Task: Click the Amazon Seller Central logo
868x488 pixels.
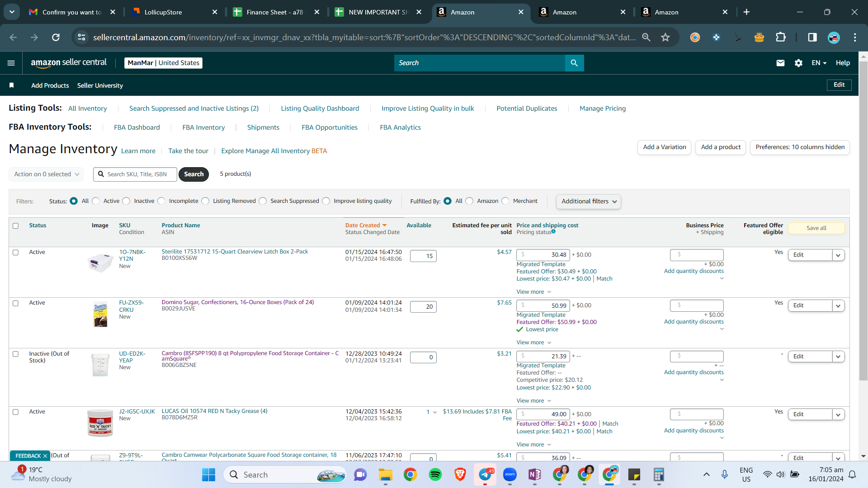Action: point(69,63)
